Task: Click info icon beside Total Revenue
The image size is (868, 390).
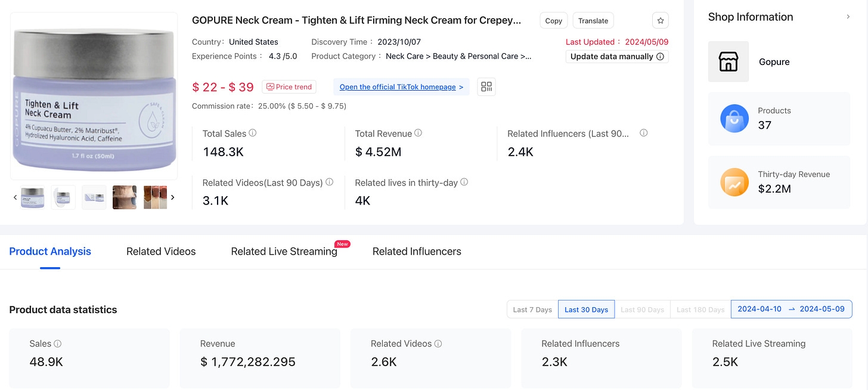Action: [x=418, y=133]
